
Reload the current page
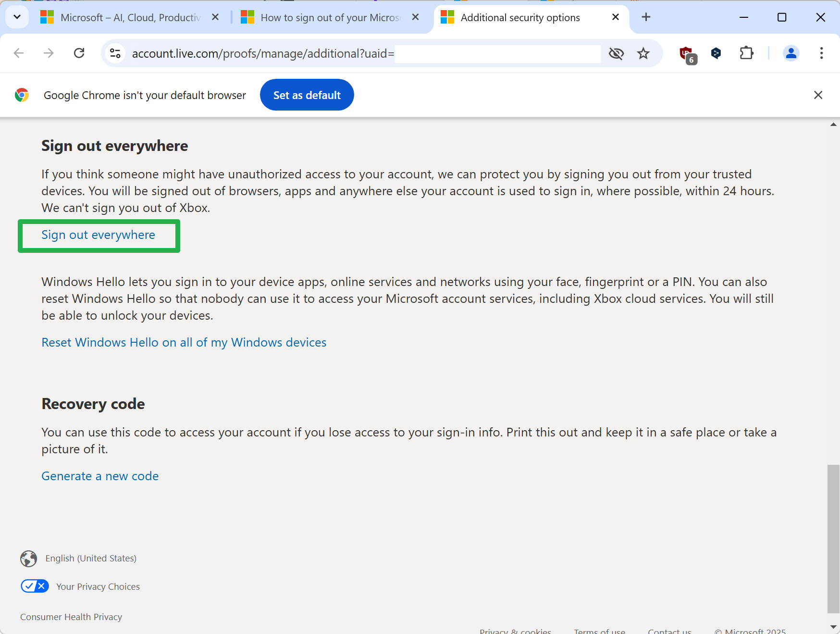tap(79, 53)
